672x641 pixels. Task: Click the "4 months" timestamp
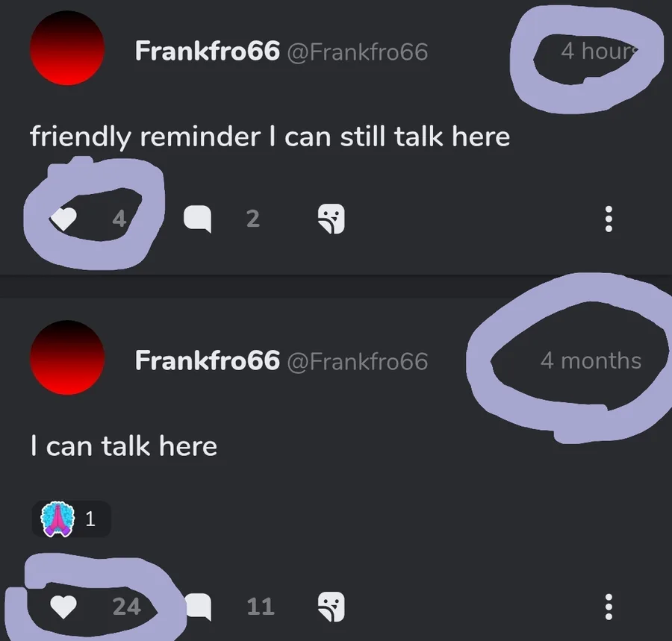click(x=591, y=360)
